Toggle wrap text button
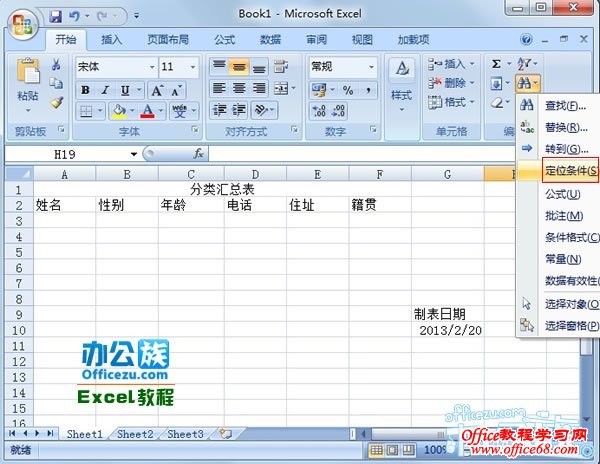Image resolution: width=600 pixels, height=464 pixels. point(281,66)
